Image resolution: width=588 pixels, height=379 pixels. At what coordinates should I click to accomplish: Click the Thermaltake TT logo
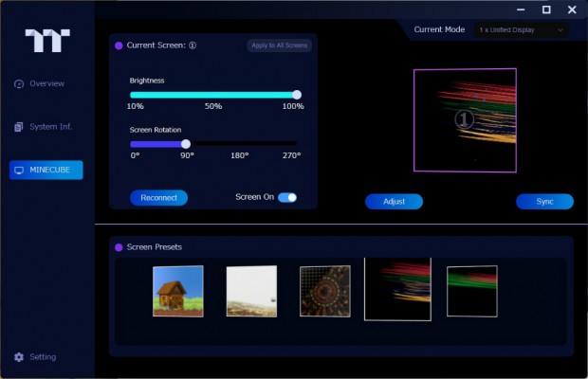pyautogui.click(x=46, y=40)
